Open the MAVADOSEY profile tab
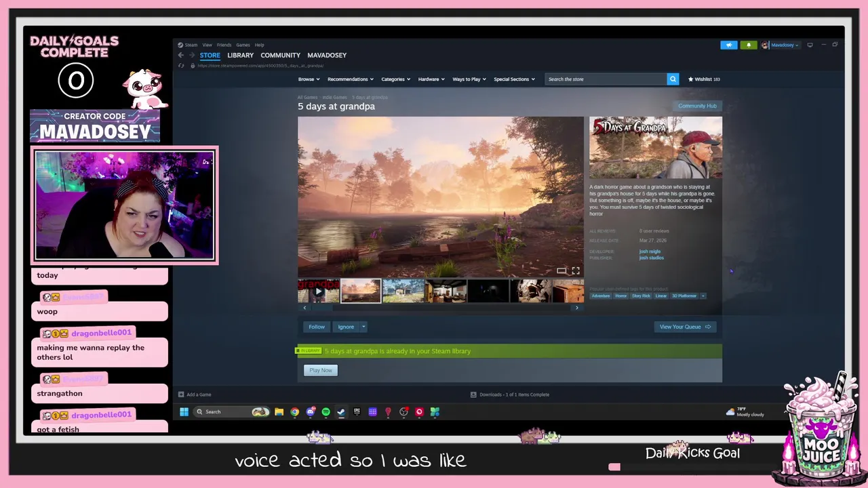The image size is (868, 488). click(327, 55)
